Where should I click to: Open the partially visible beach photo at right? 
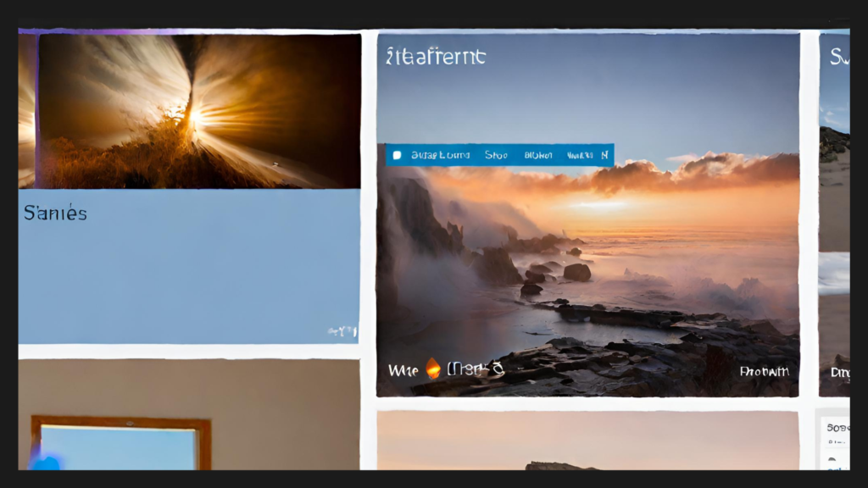pyautogui.click(x=834, y=212)
